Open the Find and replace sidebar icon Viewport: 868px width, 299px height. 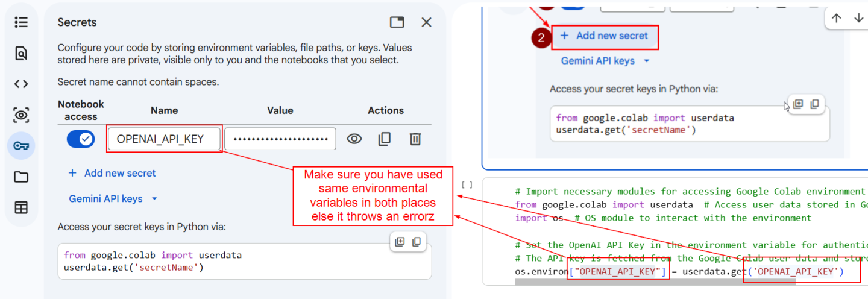(21, 53)
